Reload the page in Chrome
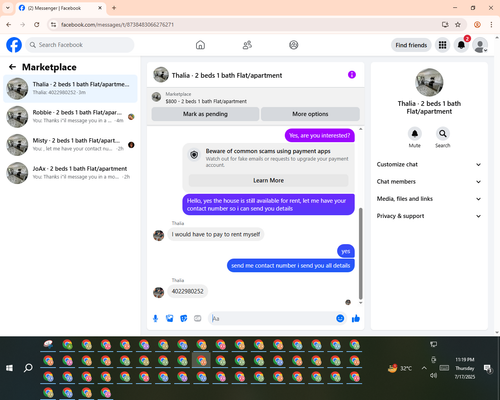Image resolution: width=500 pixels, height=400 pixels. [x=37, y=24]
